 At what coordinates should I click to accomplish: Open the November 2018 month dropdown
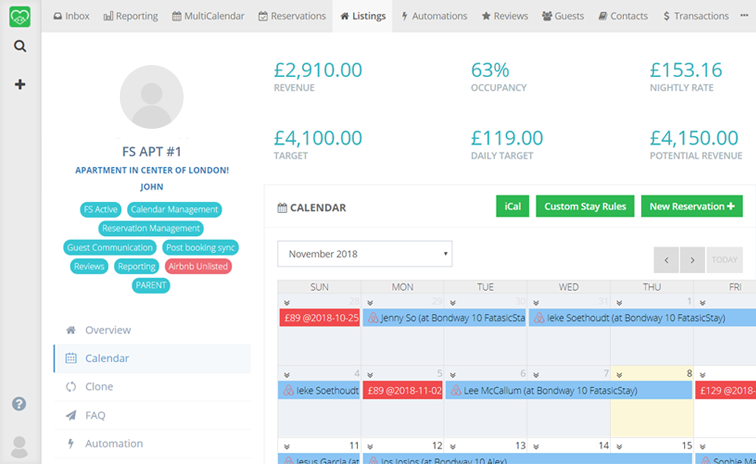point(364,254)
